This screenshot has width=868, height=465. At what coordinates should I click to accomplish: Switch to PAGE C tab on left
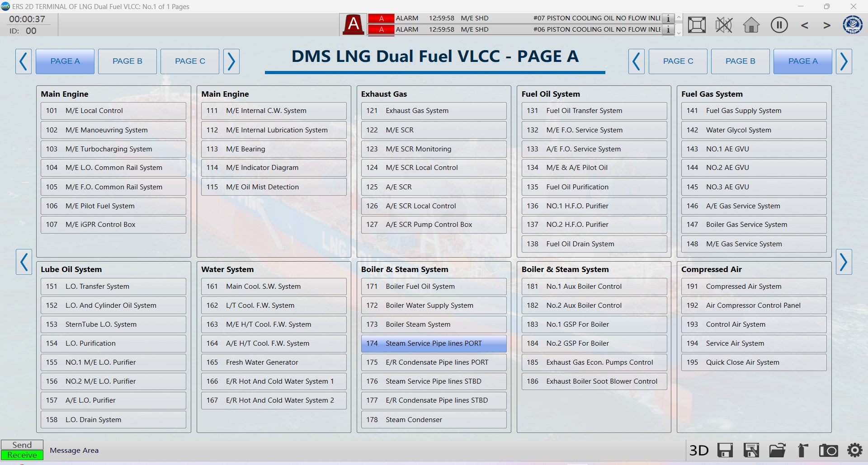[190, 61]
